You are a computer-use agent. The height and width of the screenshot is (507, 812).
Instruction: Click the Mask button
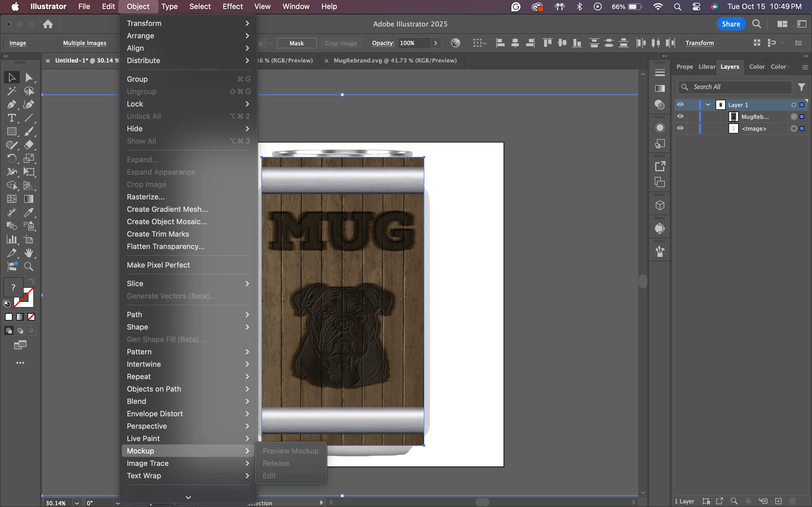click(x=297, y=43)
